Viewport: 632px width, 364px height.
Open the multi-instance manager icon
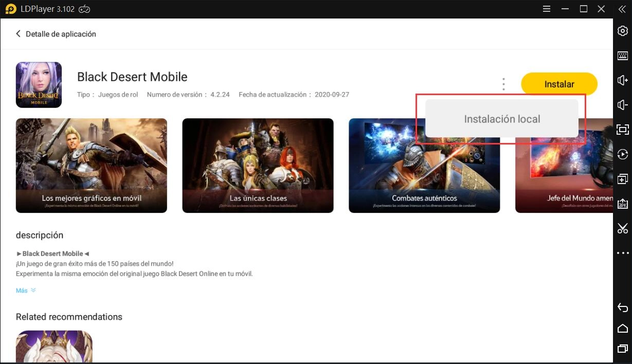tap(622, 179)
